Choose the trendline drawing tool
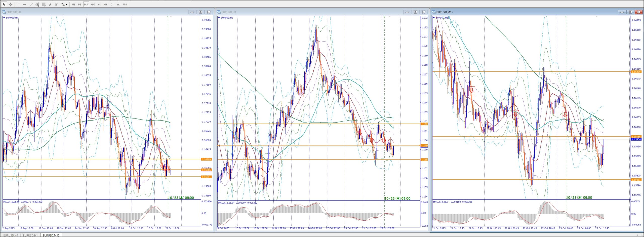 31,4
